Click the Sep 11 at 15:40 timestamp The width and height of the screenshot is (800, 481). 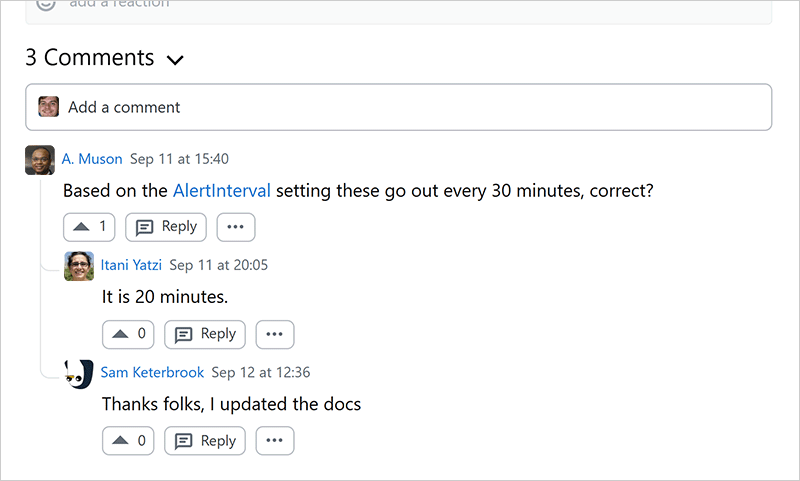point(180,159)
